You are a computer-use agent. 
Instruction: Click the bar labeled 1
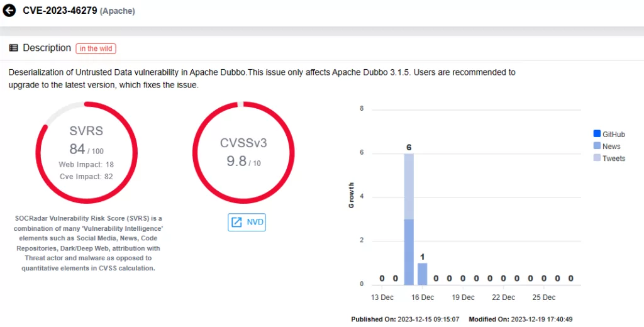(x=422, y=274)
